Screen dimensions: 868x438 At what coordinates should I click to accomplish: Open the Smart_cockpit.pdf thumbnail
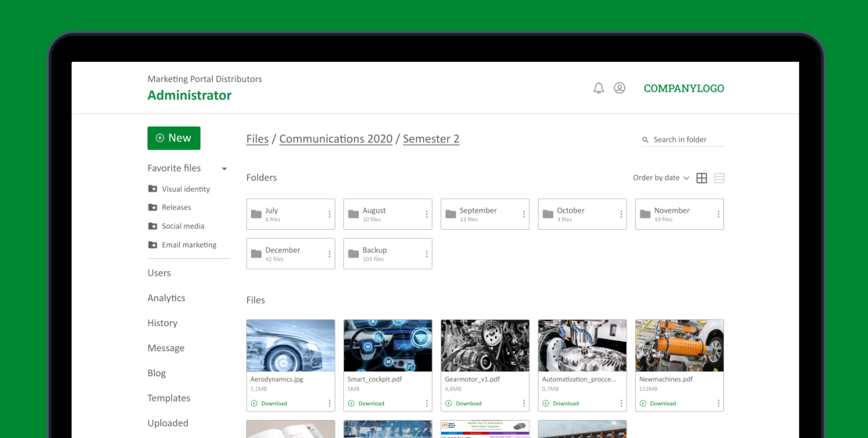tap(388, 346)
